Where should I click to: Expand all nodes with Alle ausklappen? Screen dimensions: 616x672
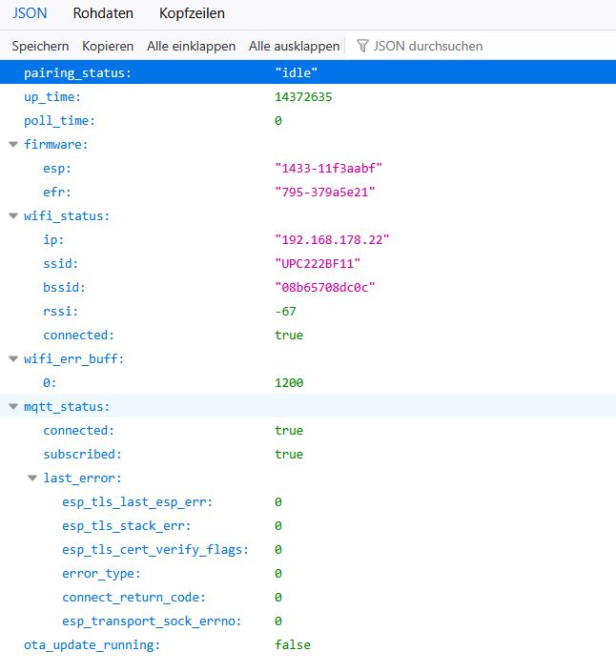coord(294,46)
